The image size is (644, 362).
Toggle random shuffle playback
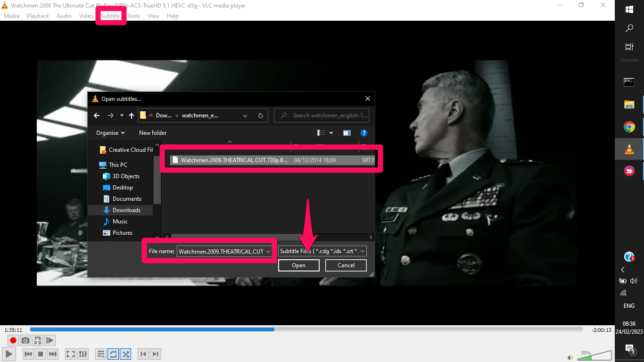(125, 354)
